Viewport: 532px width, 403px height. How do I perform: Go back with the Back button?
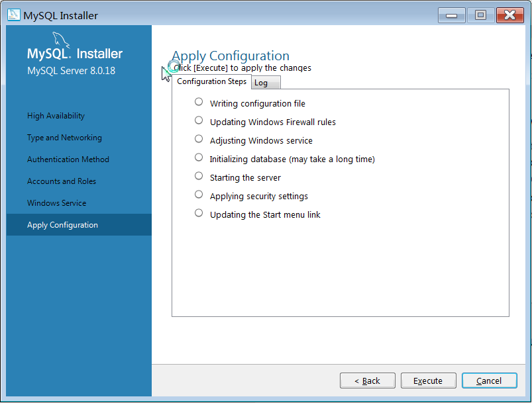point(367,381)
